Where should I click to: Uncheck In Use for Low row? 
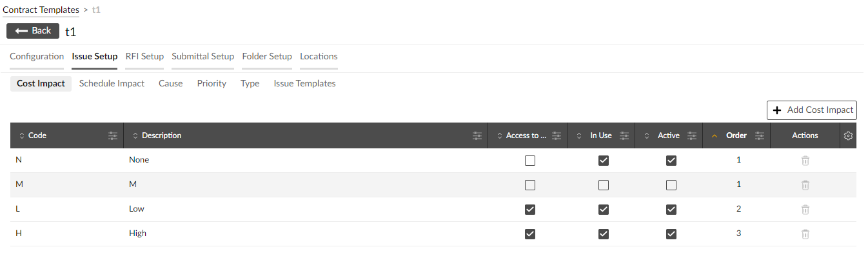pyautogui.click(x=604, y=210)
